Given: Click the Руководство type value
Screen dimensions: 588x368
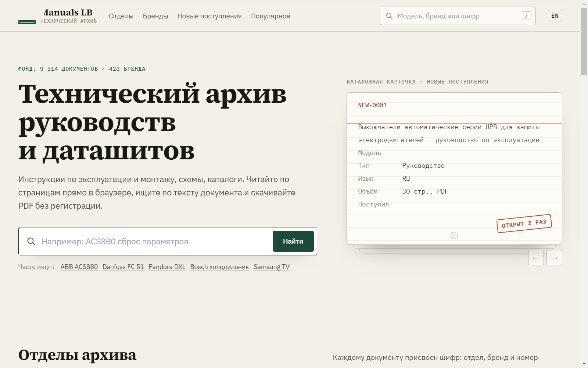Looking at the screenshot, I should 423,166.
